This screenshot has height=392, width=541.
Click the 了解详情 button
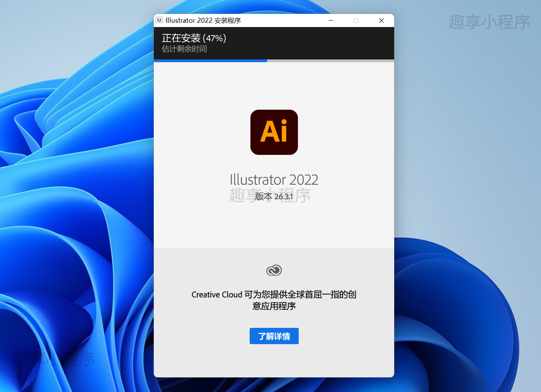[x=274, y=336]
